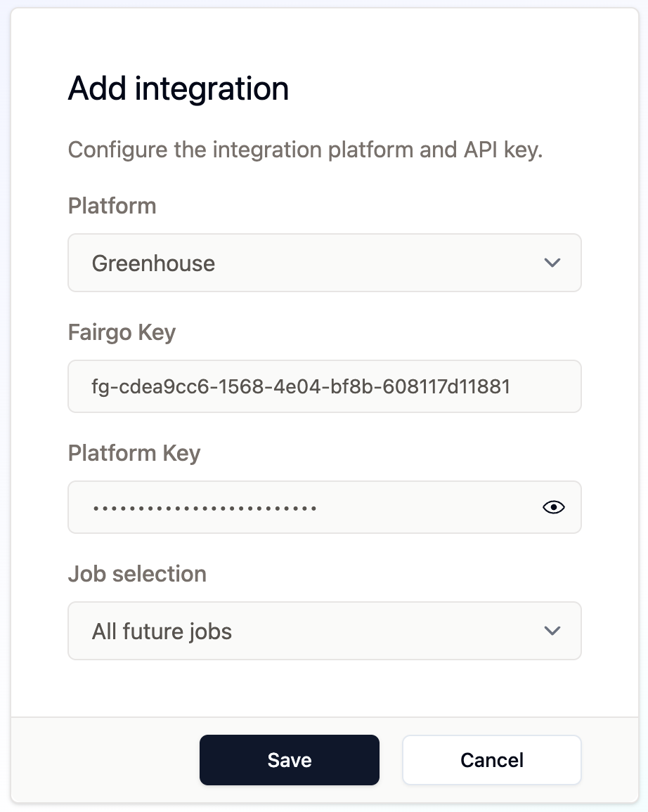This screenshot has width=648, height=812.
Task: Click the 'Greenhouse' value text
Action: 153,263
